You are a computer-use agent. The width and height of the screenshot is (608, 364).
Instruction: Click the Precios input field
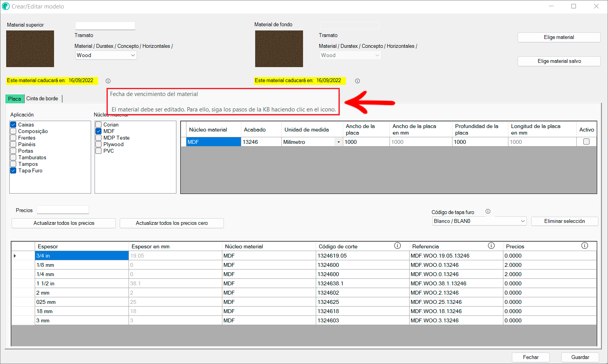click(63, 210)
